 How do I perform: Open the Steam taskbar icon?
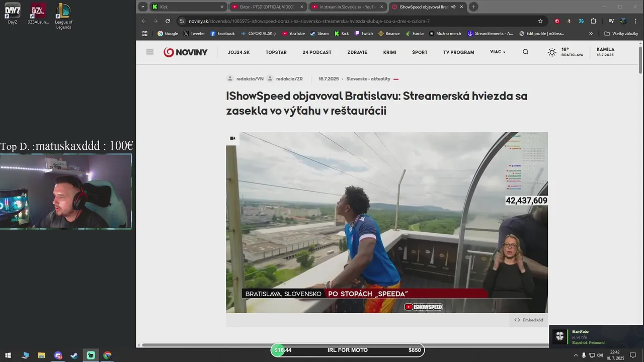coord(74,355)
